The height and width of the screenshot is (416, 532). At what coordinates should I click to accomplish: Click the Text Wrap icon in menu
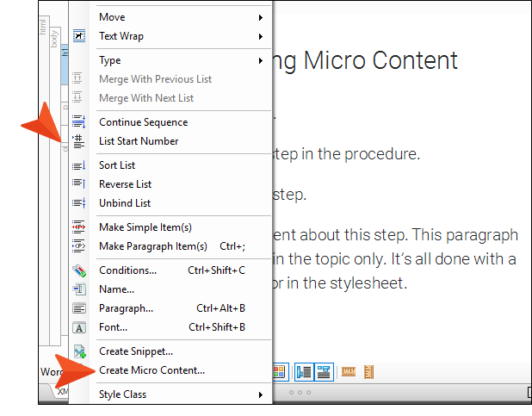point(79,35)
